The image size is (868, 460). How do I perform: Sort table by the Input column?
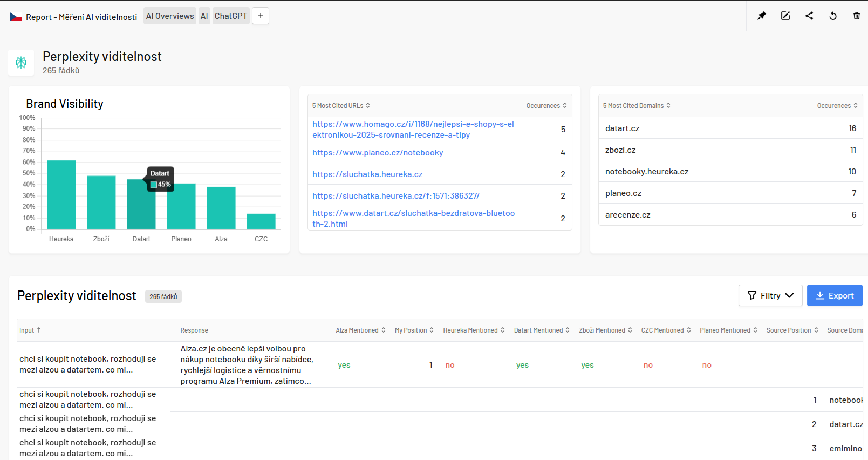coord(30,330)
